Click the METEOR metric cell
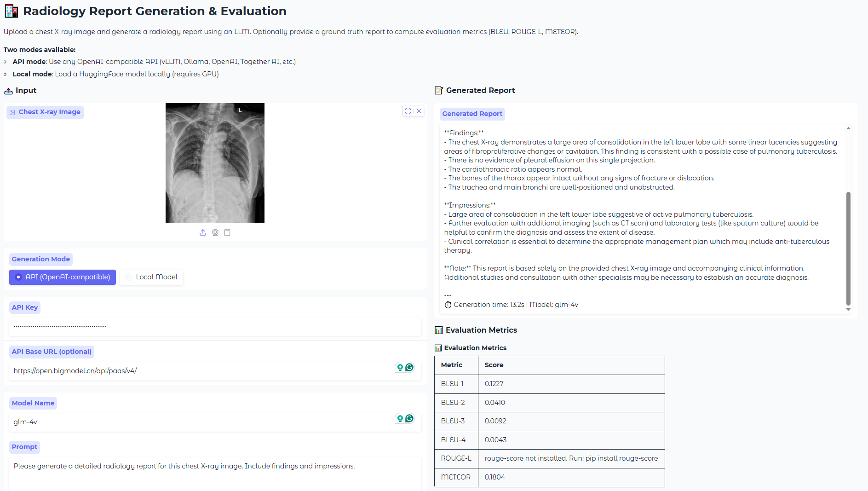The width and height of the screenshot is (868, 491). [456, 477]
